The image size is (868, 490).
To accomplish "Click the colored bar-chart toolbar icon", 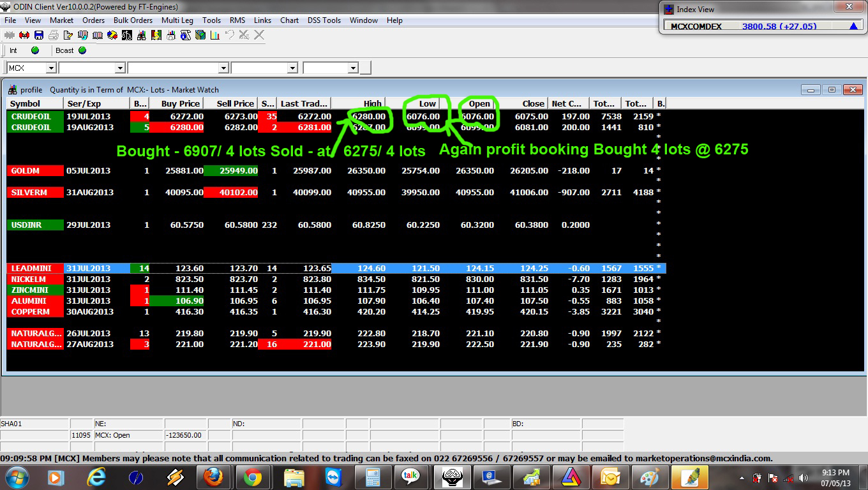I will tap(214, 35).
